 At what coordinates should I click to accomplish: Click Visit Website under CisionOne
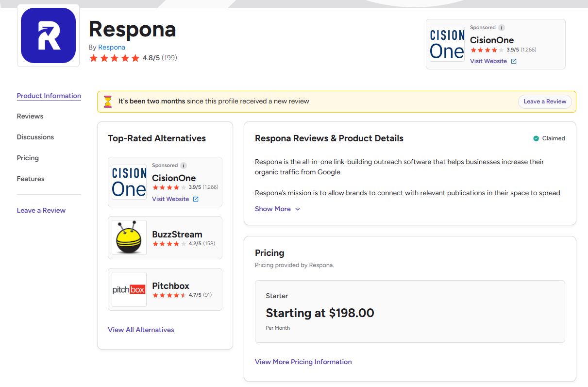[x=488, y=61]
